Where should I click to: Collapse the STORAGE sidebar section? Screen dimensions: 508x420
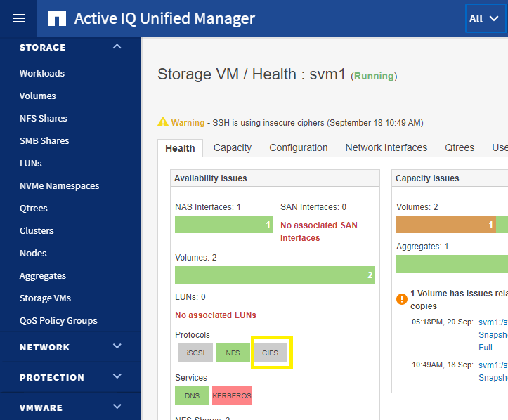point(117,47)
